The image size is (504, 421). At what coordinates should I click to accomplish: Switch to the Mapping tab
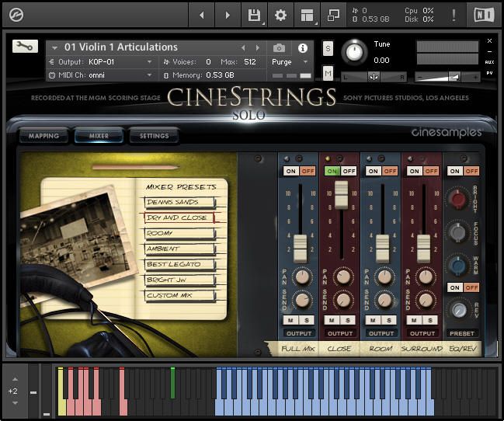[43, 136]
